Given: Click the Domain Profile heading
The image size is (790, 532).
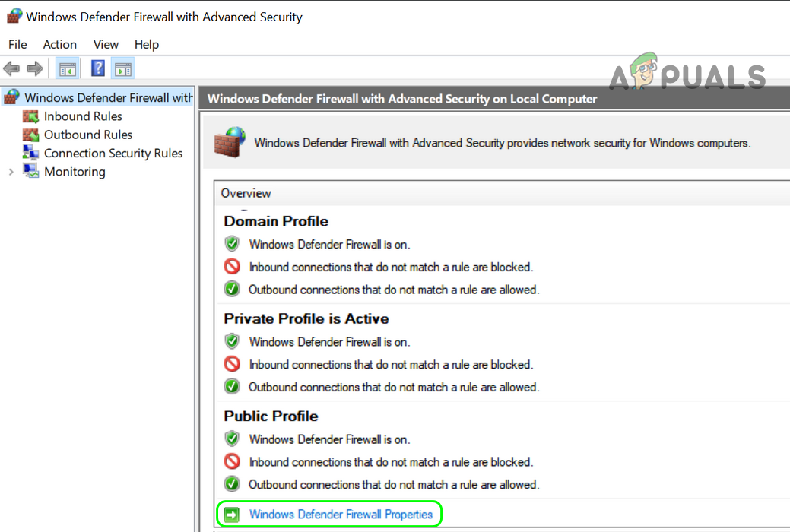Looking at the screenshot, I should tap(276, 221).
